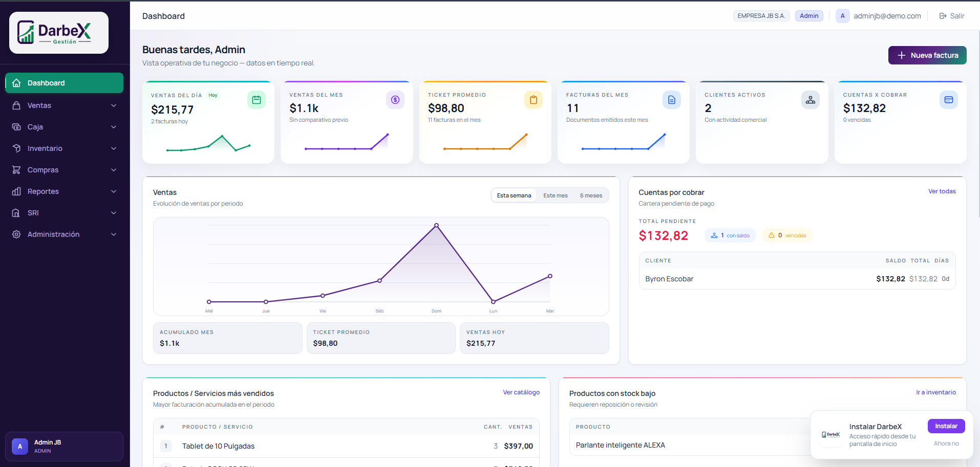The width and height of the screenshot is (980, 467).
Task: Click the Admin role badge in header
Action: tap(809, 16)
